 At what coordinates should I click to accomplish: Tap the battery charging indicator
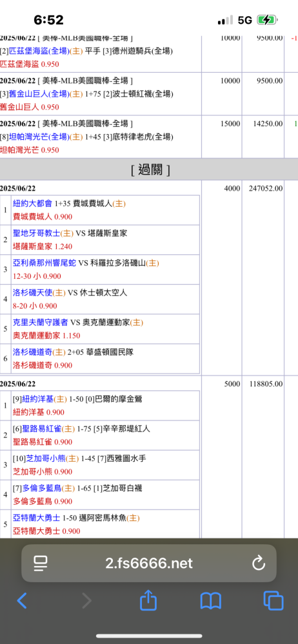tap(268, 20)
